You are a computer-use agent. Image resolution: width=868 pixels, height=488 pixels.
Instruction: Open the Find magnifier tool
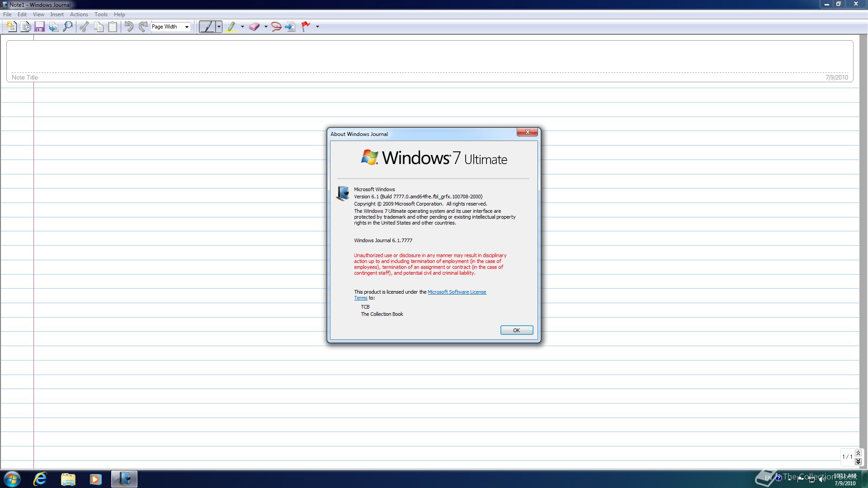(x=68, y=27)
